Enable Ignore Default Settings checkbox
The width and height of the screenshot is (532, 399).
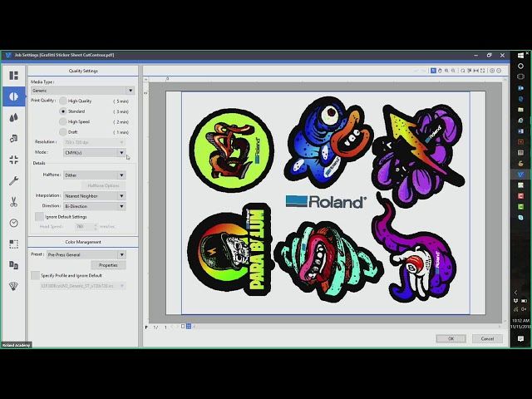pos(39,216)
